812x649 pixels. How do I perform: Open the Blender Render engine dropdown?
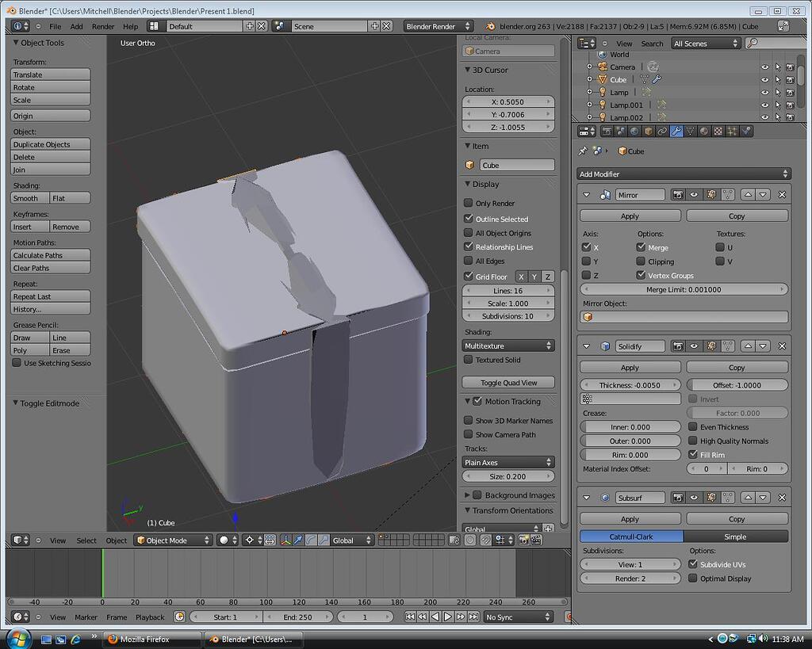[438, 26]
